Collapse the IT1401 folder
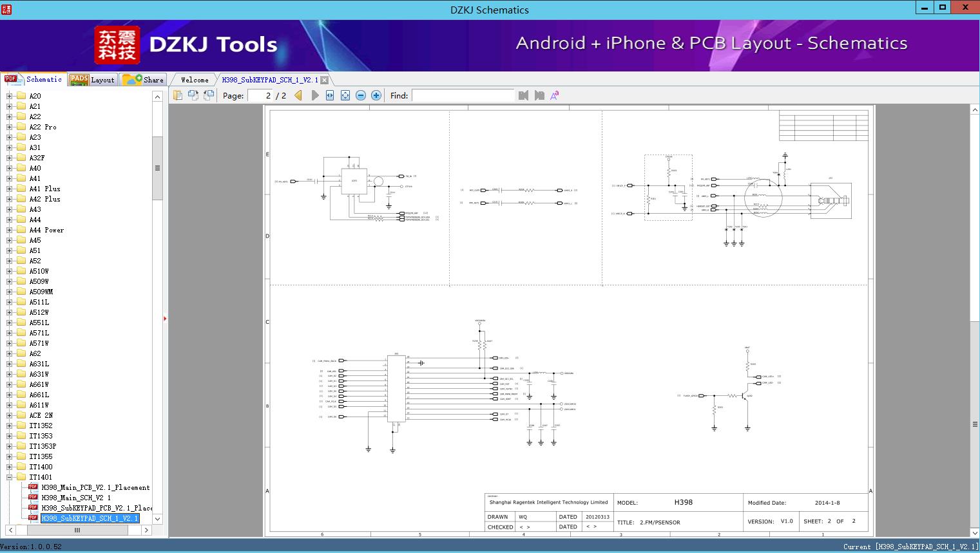The height and width of the screenshot is (553, 980). point(9,477)
